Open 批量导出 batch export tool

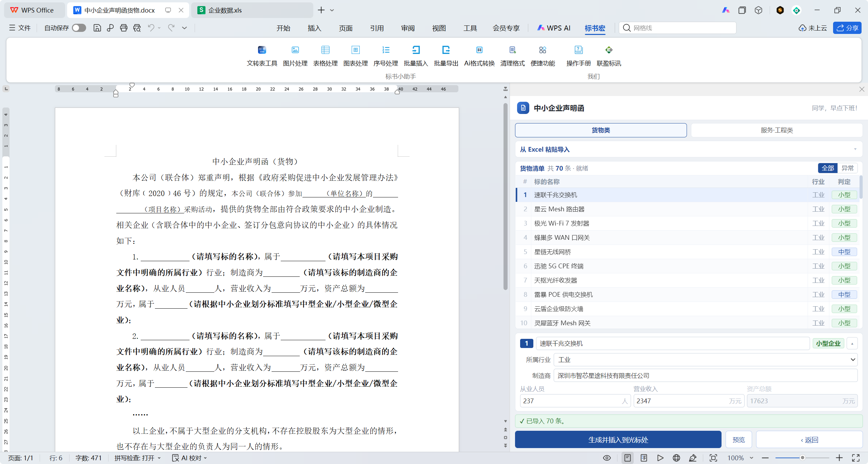click(446, 56)
